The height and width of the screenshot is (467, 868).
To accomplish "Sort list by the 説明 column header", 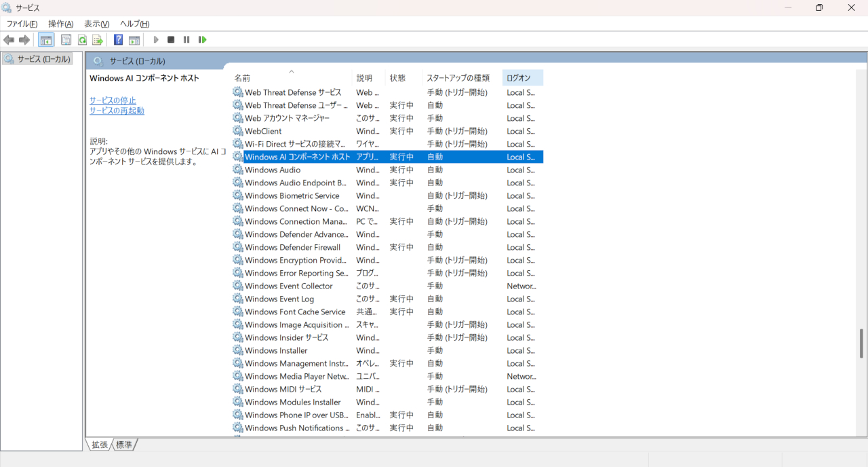I will (369, 78).
